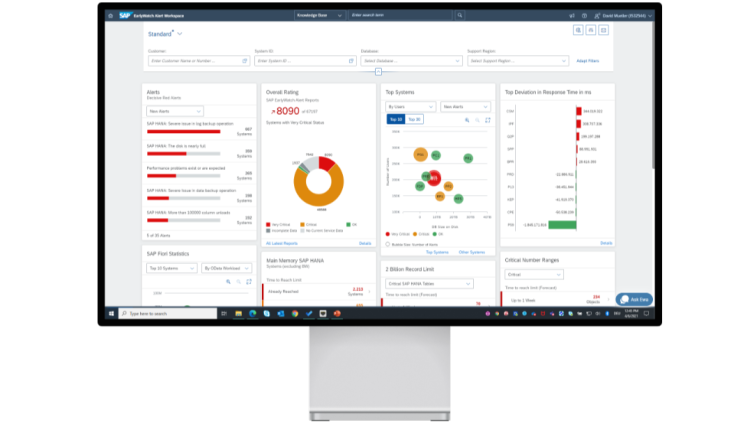Switch to the Top 20 toggle button
Screen dimensions: 752x422
414,119
